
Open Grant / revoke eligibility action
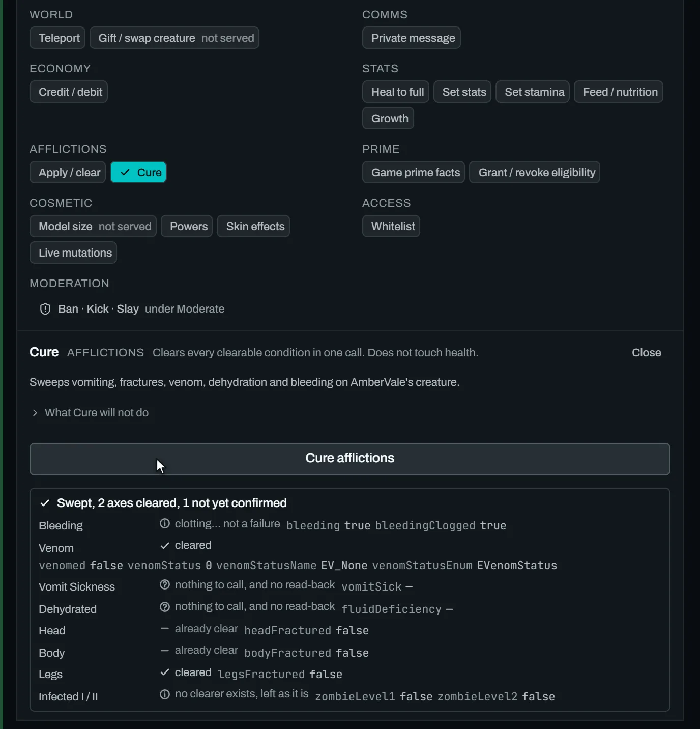tap(535, 172)
